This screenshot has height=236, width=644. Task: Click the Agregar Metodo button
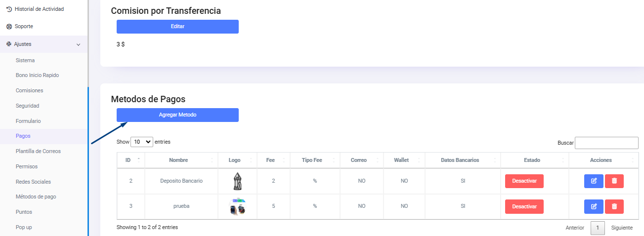tap(177, 115)
